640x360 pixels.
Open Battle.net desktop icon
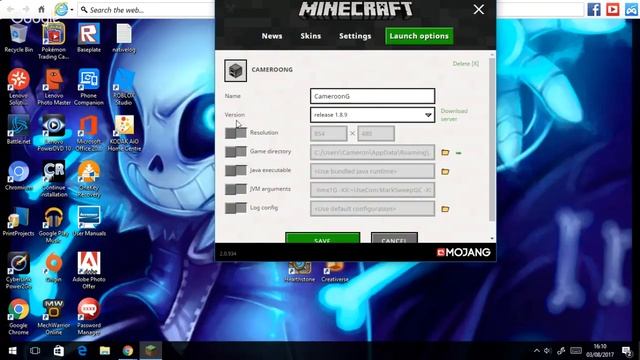(x=18, y=130)
